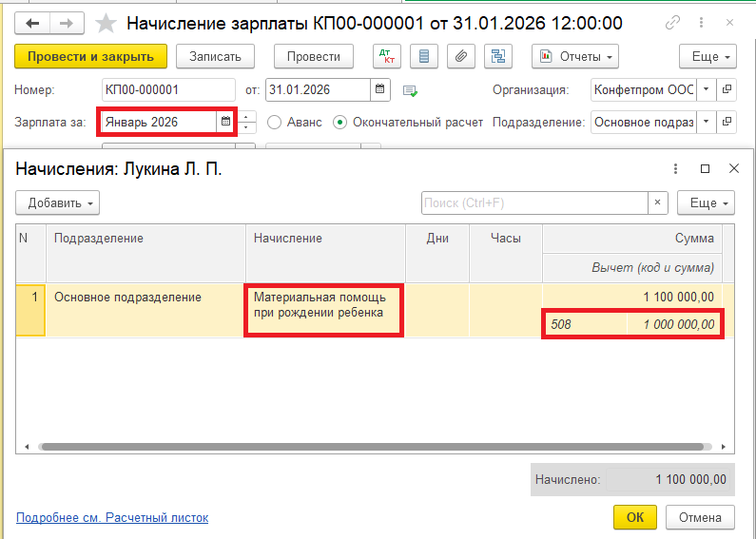This screenshot has height=539, width=756.
Task: Expand the Отчеты dropdown
Action: [575, 56]
